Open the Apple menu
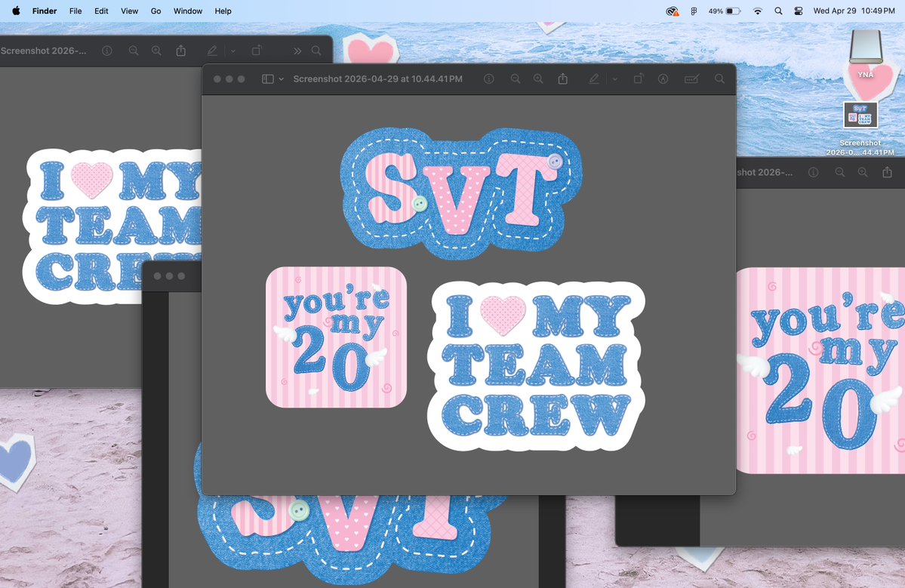This screenshot has width=905, height=588. point(16,11)
